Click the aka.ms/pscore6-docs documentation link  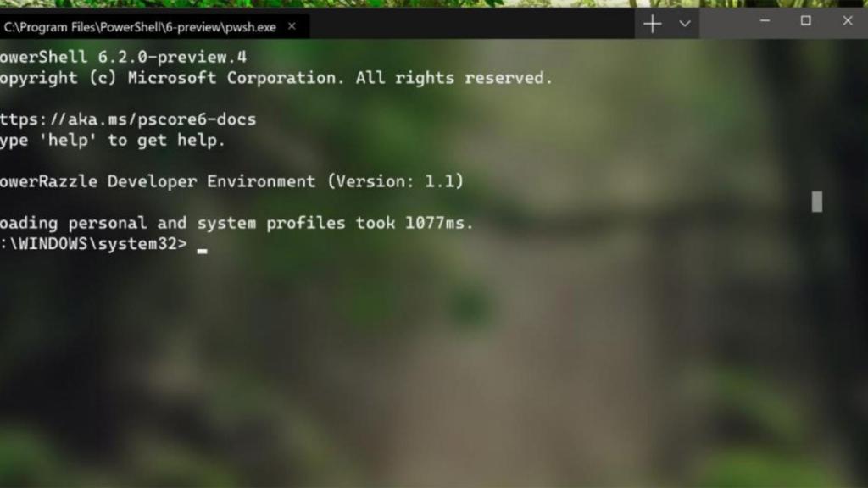coord(127,119)
